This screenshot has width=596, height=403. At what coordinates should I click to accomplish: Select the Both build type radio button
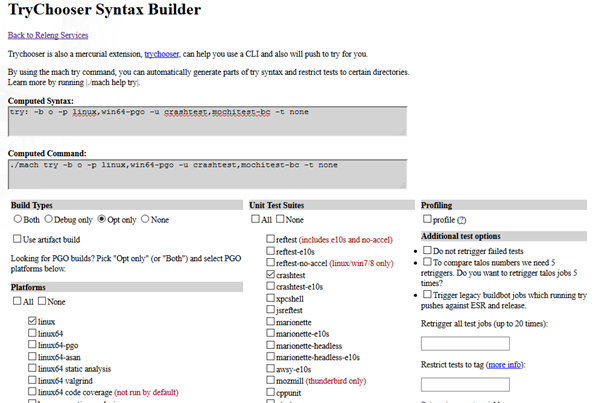(17, 219)
